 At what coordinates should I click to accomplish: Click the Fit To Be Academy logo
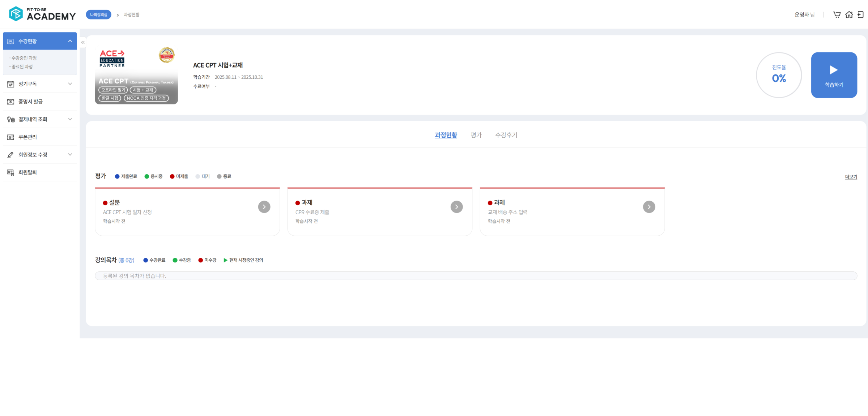tap(42, 14)
